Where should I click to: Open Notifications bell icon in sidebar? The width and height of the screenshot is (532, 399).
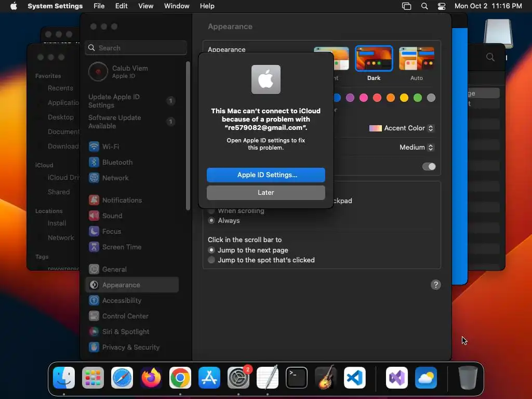pos(94,200)
